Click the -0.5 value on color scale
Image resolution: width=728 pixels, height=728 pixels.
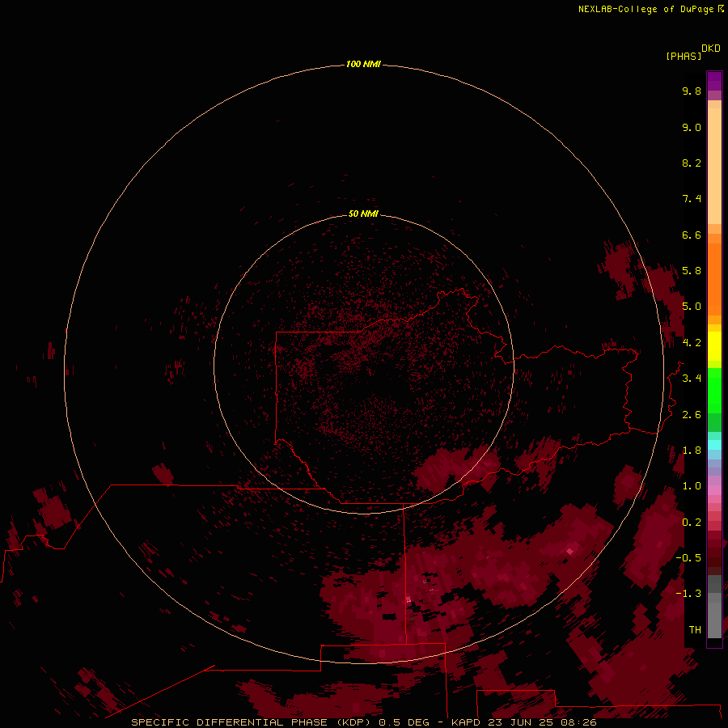688,557
